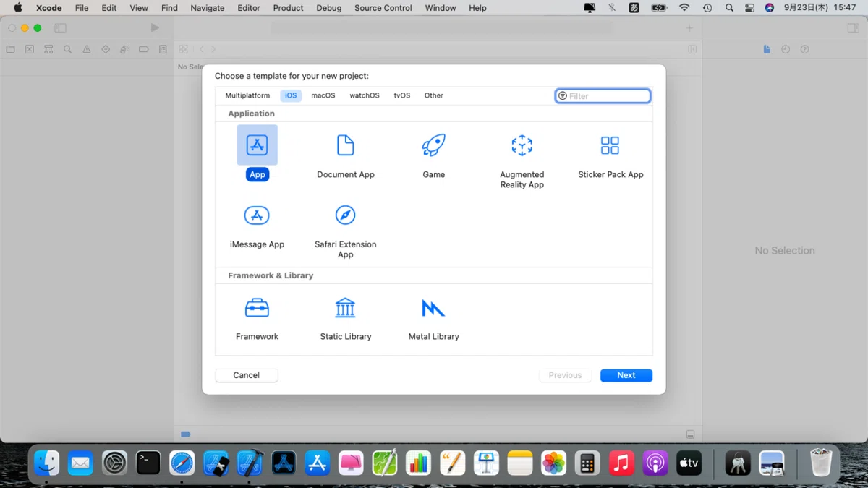Image resolution: width=868 pixels, height=488 pixels.
Task: Toggle the inspector panel button
Action: [x=854, y=28]
